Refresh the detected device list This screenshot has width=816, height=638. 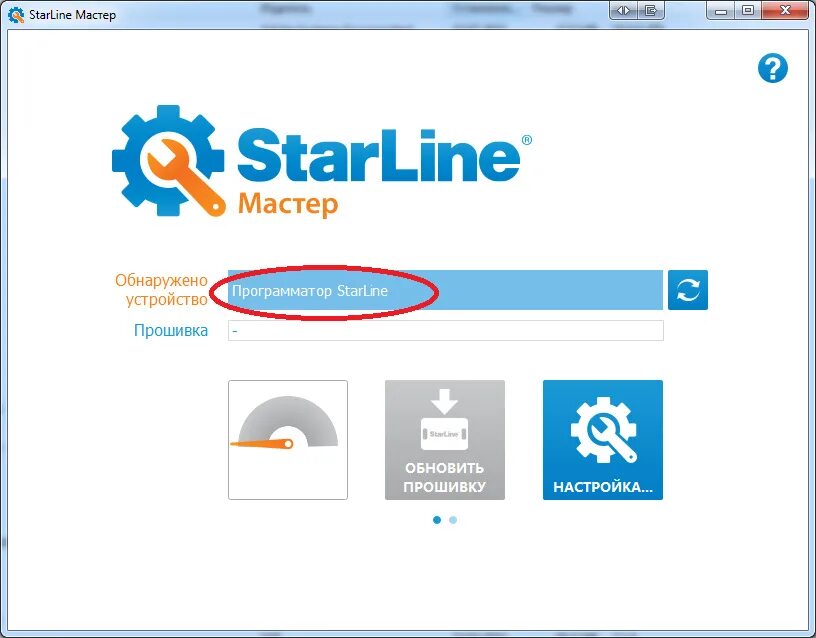click(x=687, y=290)
